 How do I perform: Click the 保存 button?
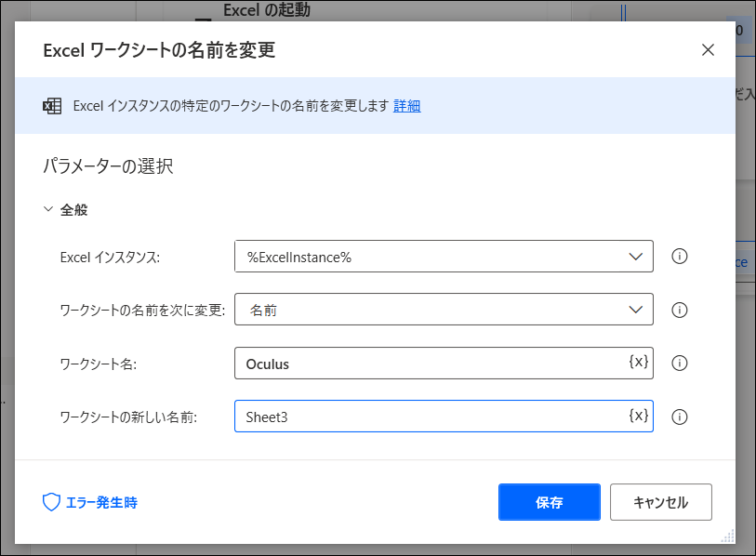(550, 502)
